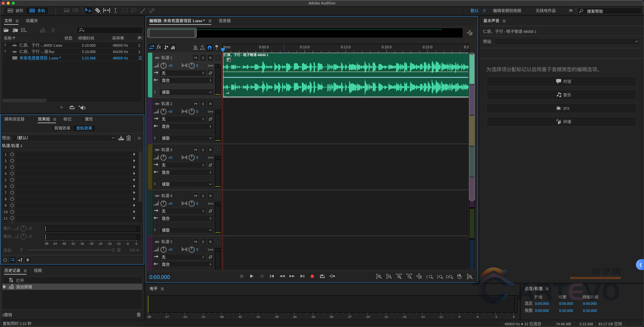Screen dimensions: 644x327
Task: Open the 收藏夹 favorites tab
Action: [x=32, y=21]
